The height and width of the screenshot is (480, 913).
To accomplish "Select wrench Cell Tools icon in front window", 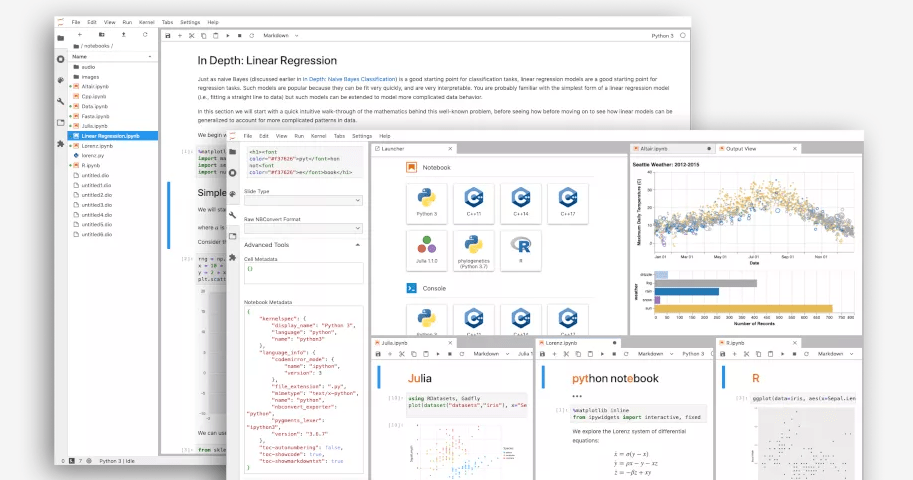I will coord(232,215).
